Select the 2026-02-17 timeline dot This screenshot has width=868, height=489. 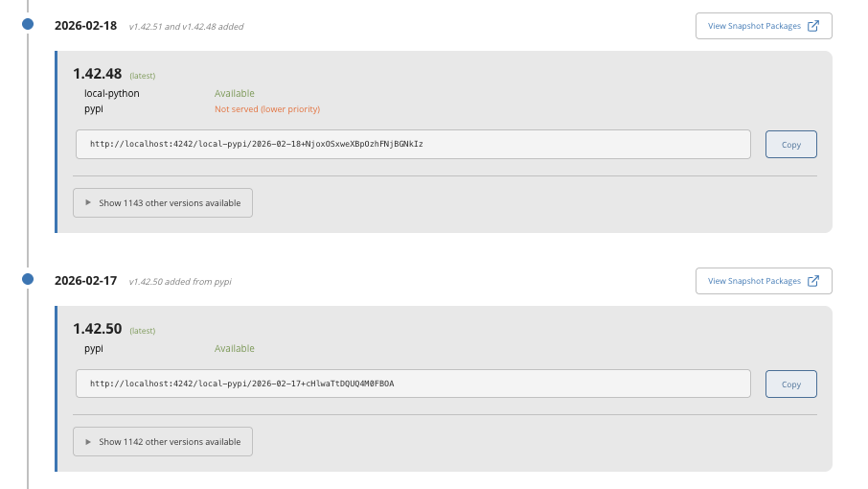(28, 279)
